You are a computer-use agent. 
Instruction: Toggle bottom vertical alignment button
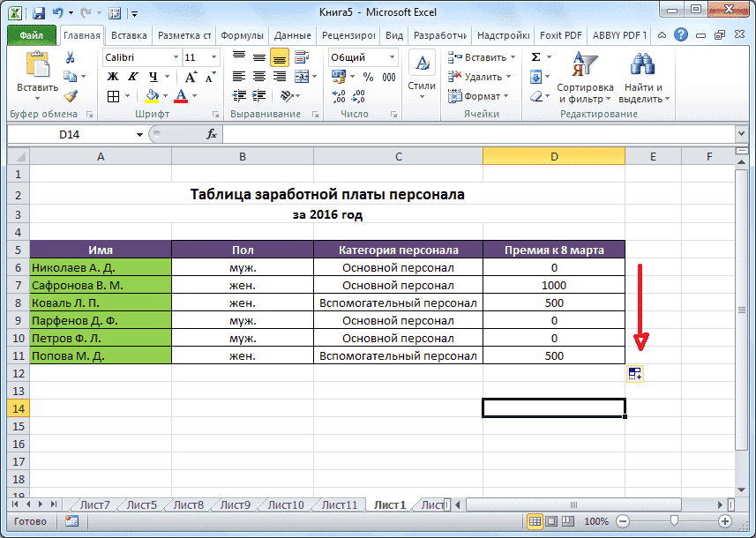(x=280, y=57)
